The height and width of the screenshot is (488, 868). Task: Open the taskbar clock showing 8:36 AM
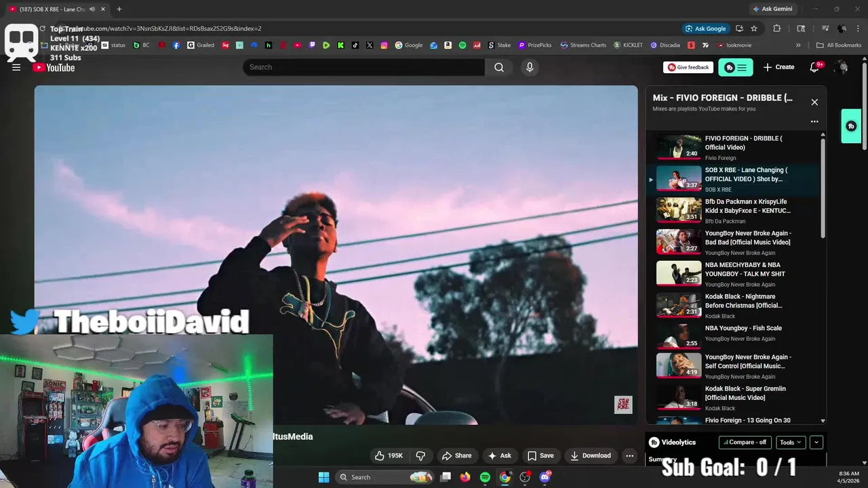848,477
